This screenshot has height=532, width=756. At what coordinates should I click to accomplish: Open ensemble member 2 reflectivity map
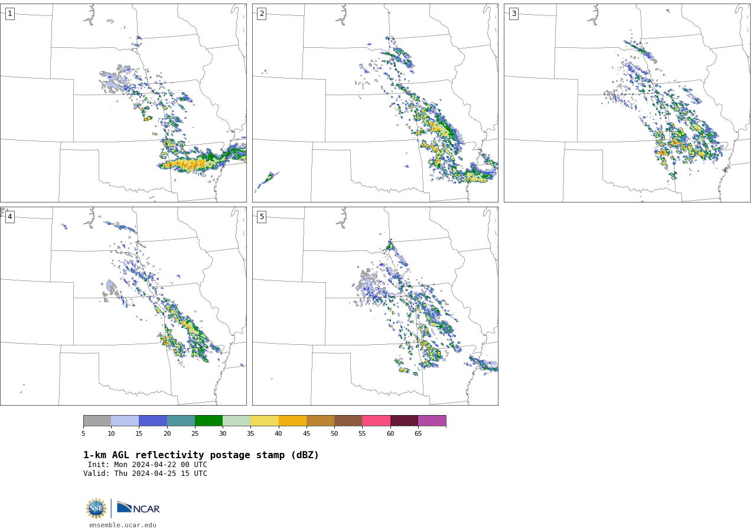375,103
